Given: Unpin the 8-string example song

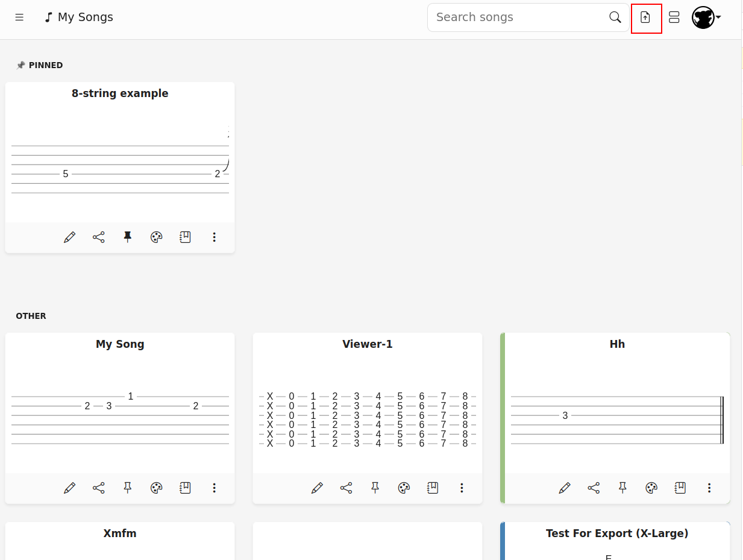Looking at the screenshot, I should (128, 238).
